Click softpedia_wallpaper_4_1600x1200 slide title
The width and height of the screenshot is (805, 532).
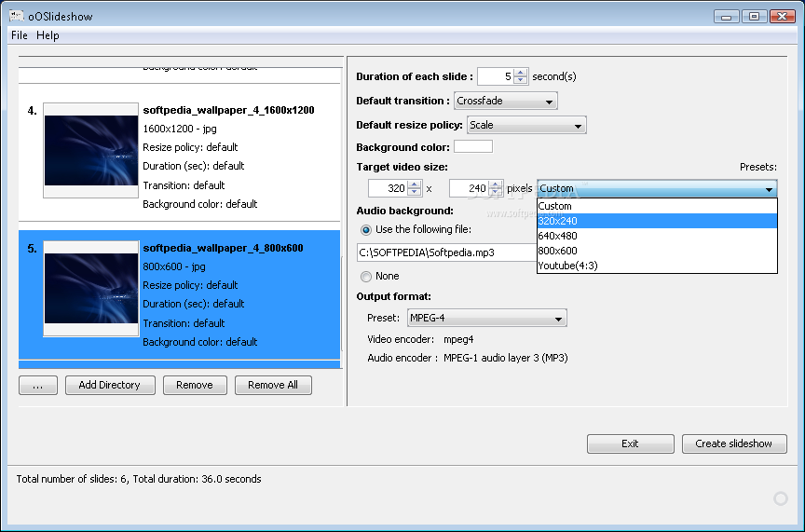[228, 110]
